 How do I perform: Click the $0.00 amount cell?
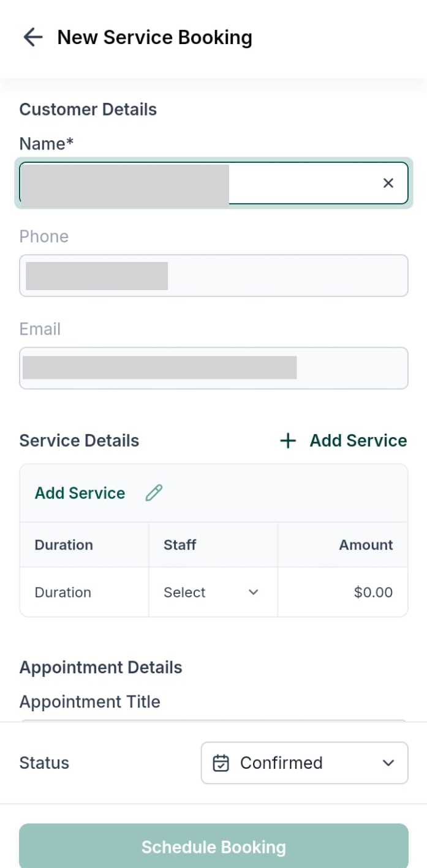click(373, 593)
